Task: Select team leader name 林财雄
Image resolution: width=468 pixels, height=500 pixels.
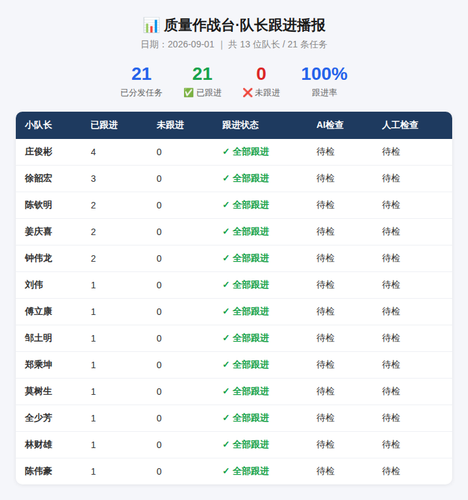Action: (38, 445)
